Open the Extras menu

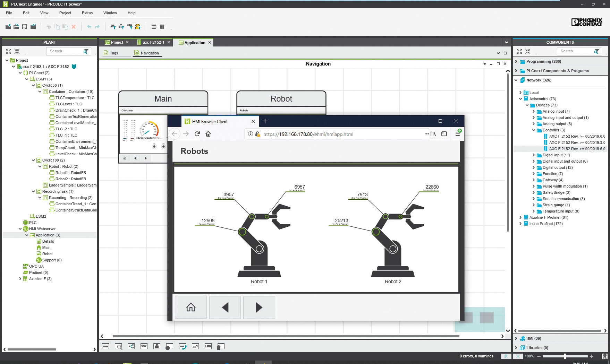pyautogui.click(x=87, y=13)
